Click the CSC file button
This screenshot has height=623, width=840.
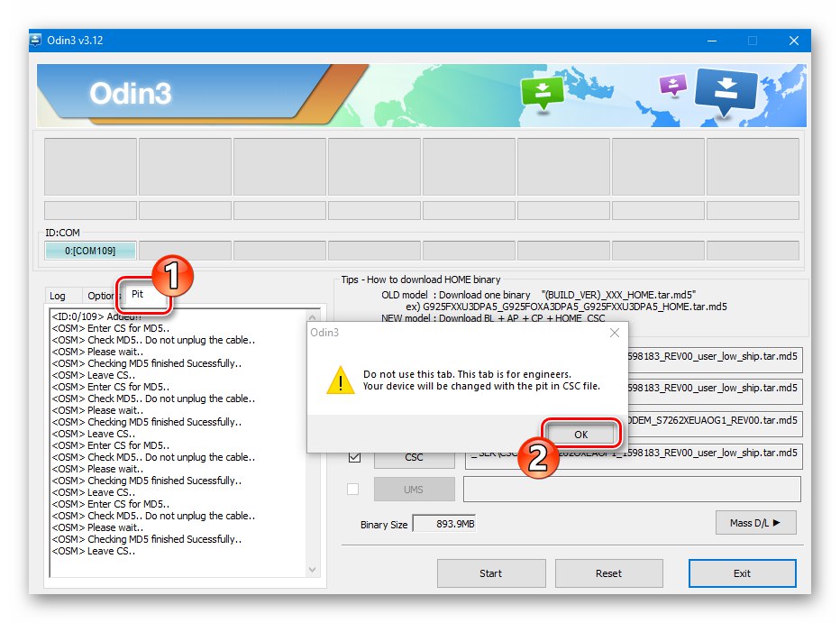pos(414,457)
